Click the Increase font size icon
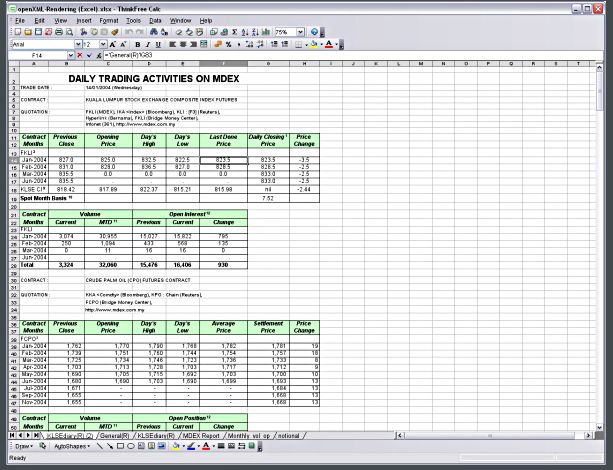This screenshot has height=470, width=613. (x=113, y=45)
